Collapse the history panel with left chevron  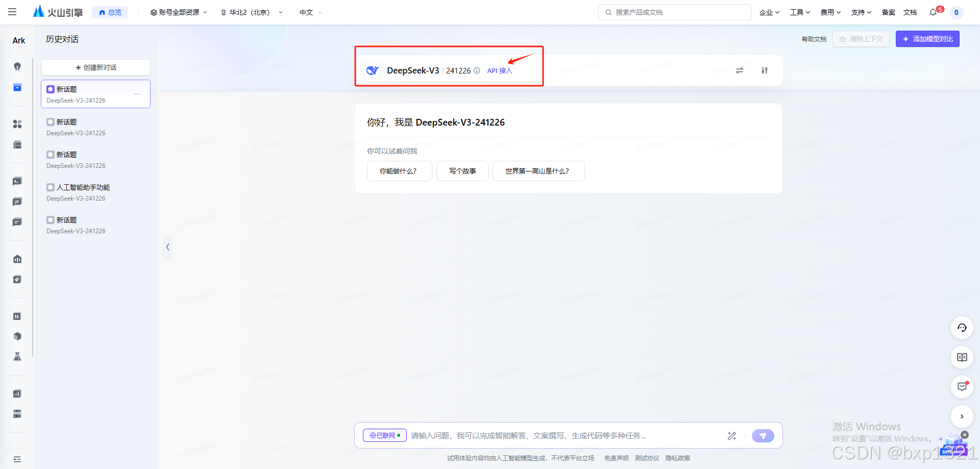tap(167, 247)
